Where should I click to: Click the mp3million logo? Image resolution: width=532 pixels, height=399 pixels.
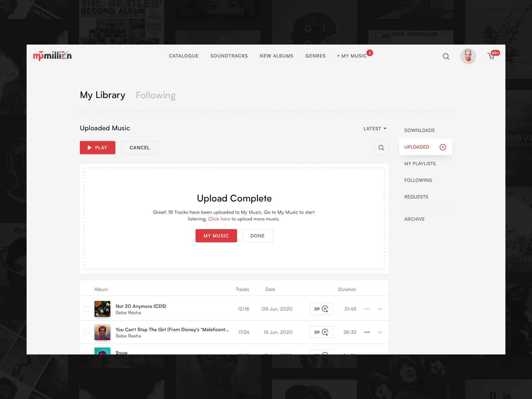click(52, 56)
